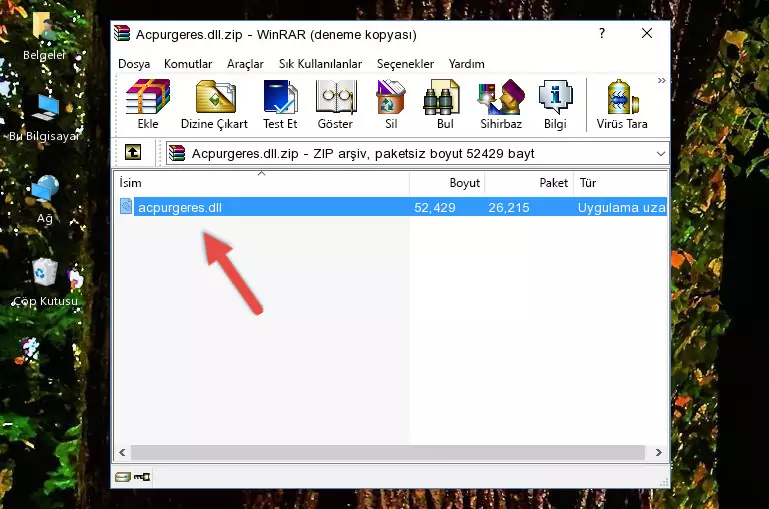Click the acpurgeres.dll file icon
This screenshot has width=769, height=509.
126,206
